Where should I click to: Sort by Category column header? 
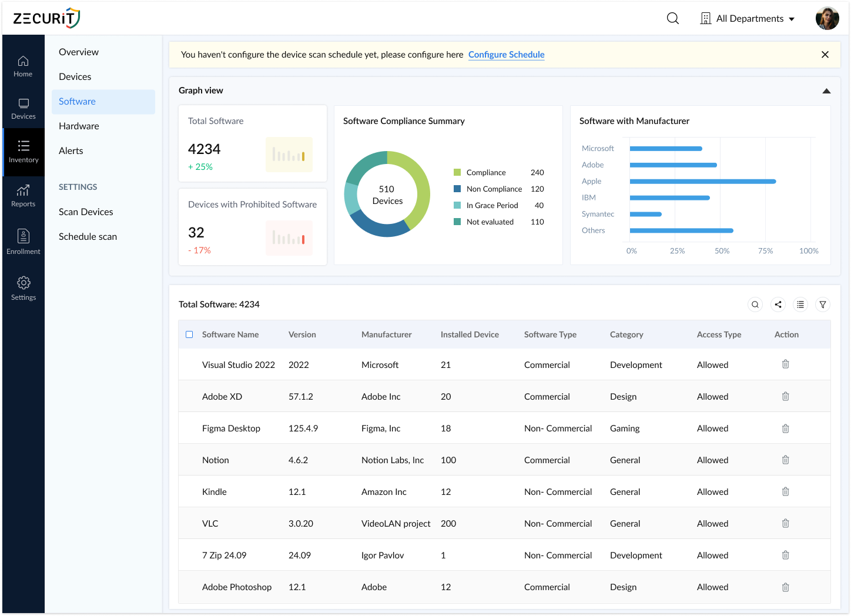click(x=626, y=334)
